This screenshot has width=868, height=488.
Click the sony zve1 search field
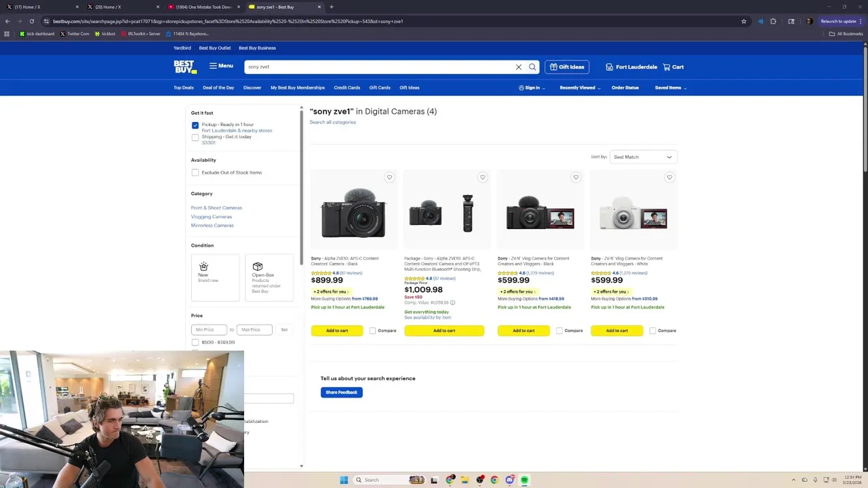[380, 67]
